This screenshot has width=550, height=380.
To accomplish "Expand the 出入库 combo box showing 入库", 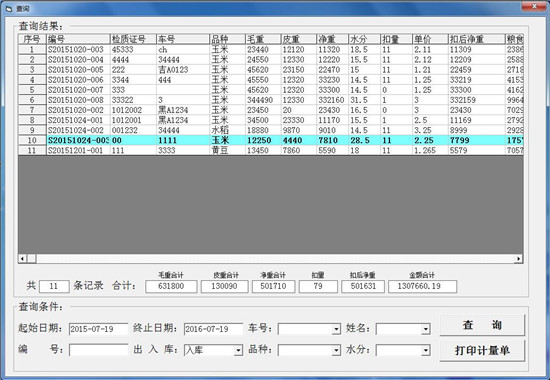I will pyautogui.click(x=238, y=350).
